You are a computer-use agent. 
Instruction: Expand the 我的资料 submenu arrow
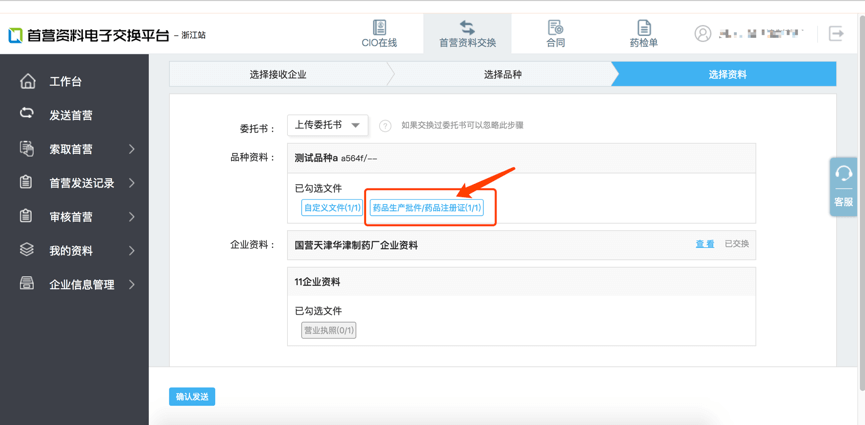point(132,251)
